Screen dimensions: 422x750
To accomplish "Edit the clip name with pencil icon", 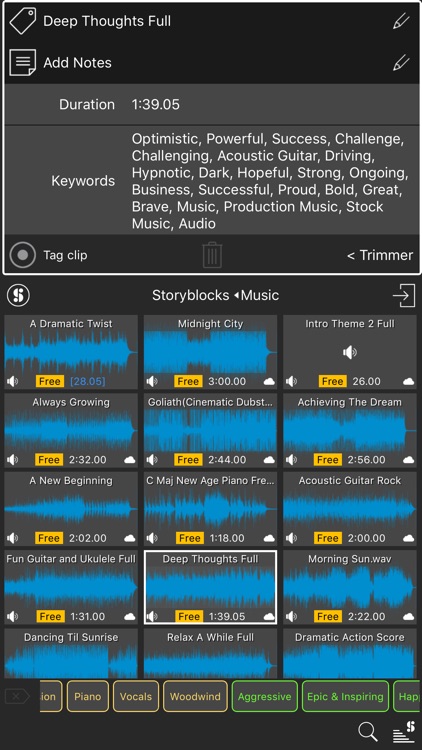I will 401,22.
